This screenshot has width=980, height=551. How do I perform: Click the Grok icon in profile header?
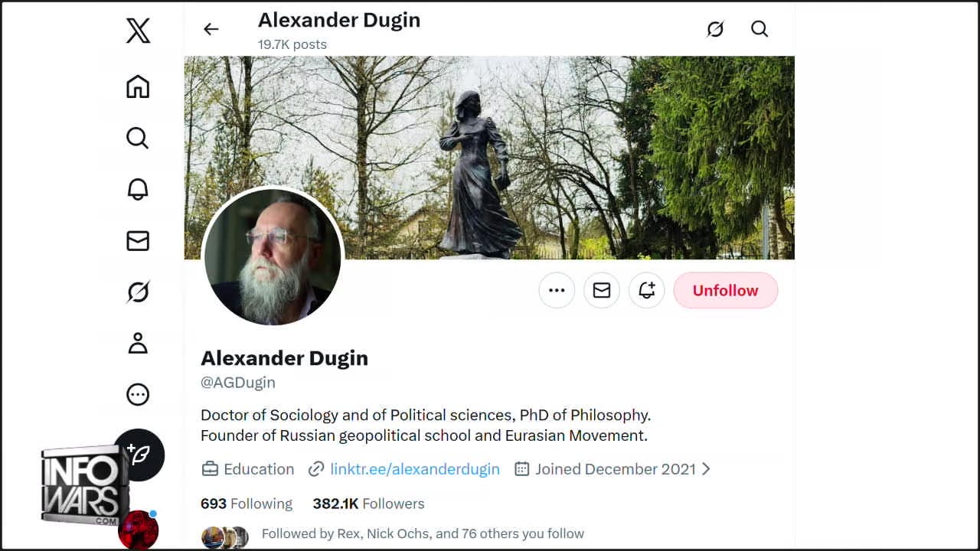pos(715,29)
